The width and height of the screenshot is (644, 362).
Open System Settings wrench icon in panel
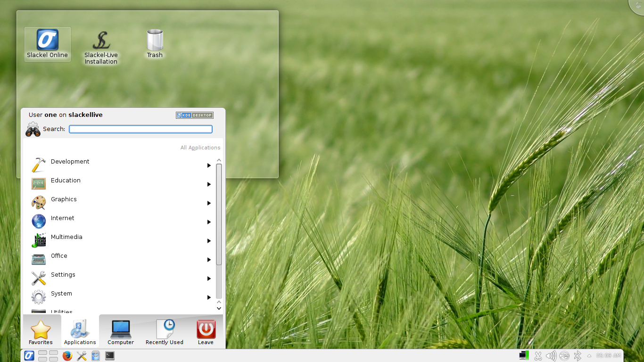(x=82, y=356)
